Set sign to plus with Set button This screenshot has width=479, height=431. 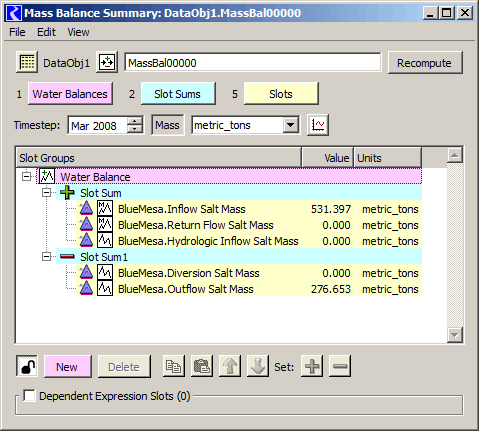point(312,366)
